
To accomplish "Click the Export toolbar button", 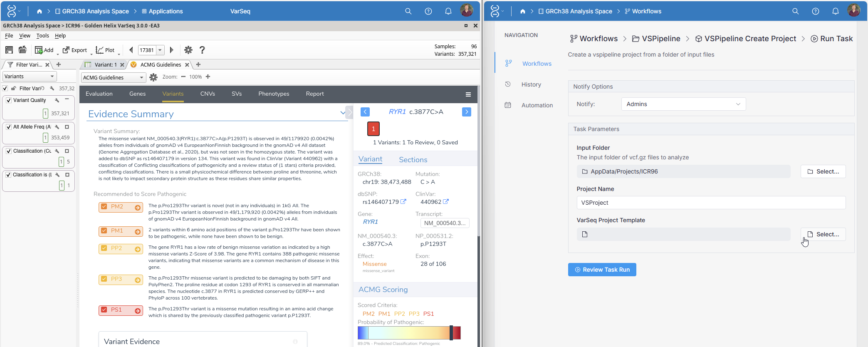I will coord(75,50).
